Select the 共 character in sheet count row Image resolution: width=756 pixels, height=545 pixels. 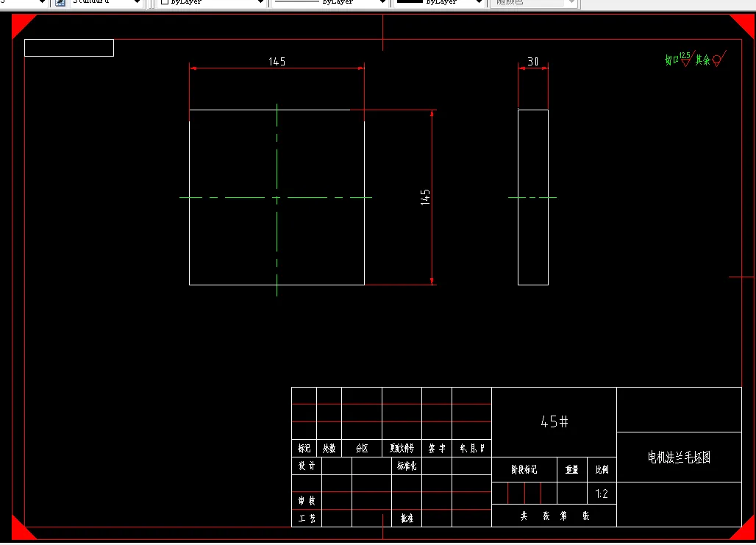524,516
